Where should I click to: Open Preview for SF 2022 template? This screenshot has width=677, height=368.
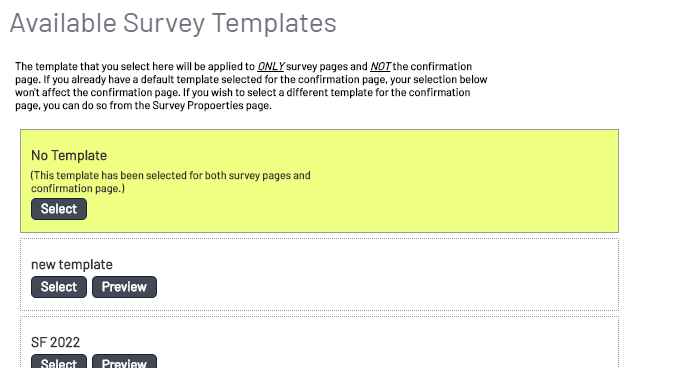[x=124, y=362]
